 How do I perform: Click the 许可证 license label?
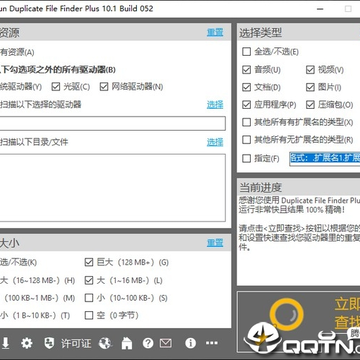tap(76, 343)
